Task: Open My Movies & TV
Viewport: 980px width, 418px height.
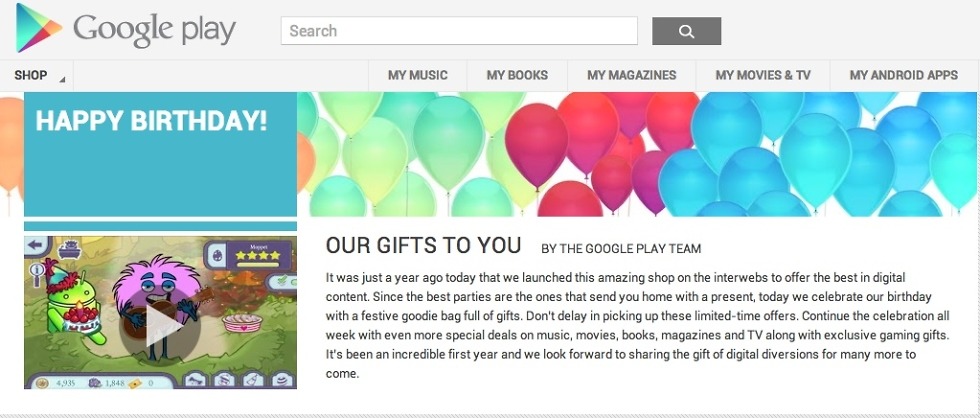Action: pyautogui.click(x=762, y=75)
